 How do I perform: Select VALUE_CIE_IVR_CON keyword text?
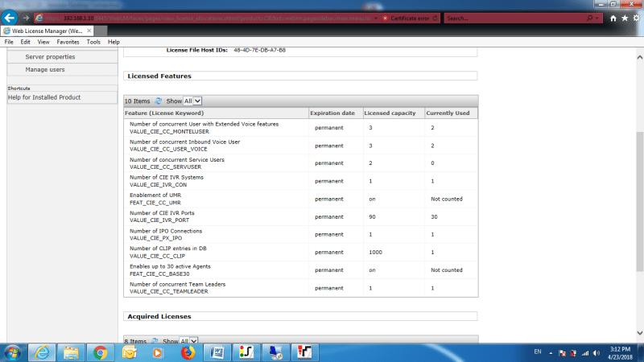(158, 185)
